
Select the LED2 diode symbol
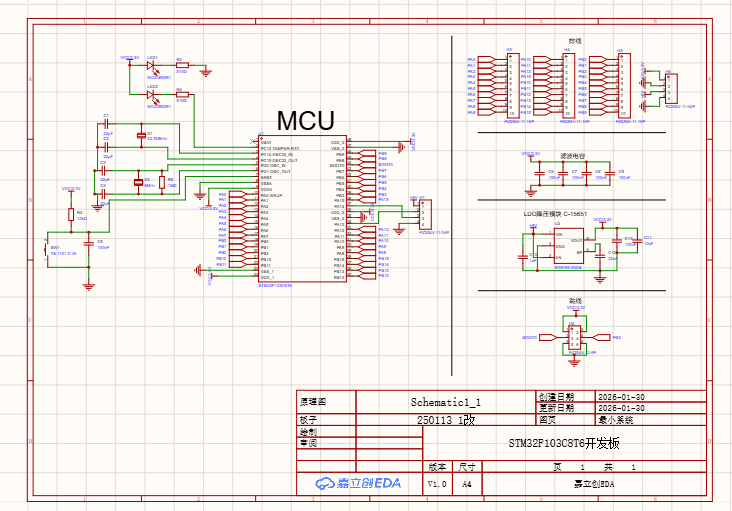[x=152, y=95]
